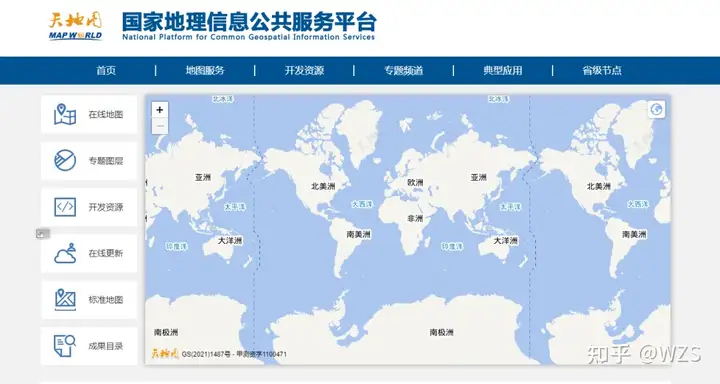Zoom in with the map plus button
720x384 pixels.
coord(160,110)
